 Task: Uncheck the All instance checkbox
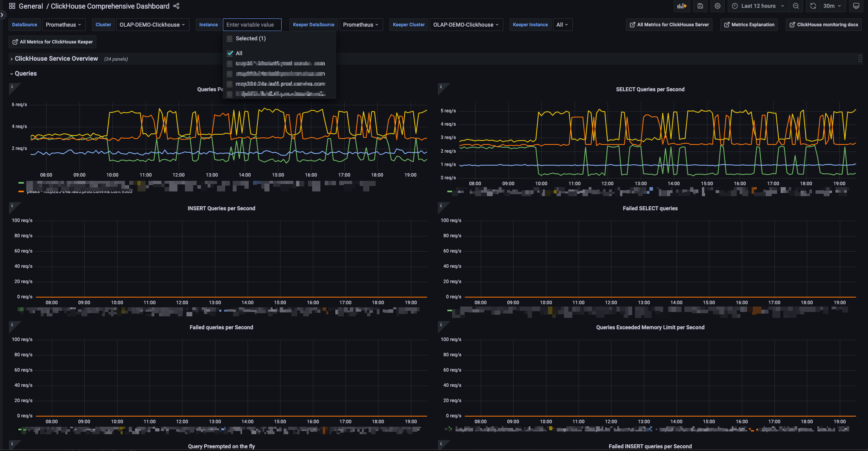[230, 53]
